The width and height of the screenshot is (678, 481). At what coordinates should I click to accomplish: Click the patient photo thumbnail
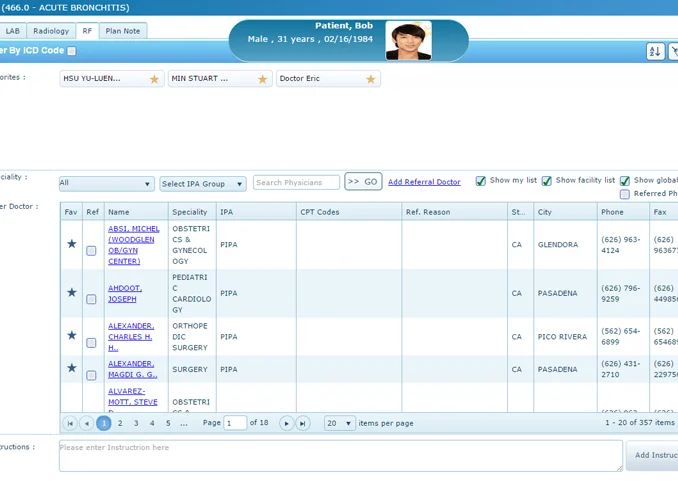tap(408, 41)
